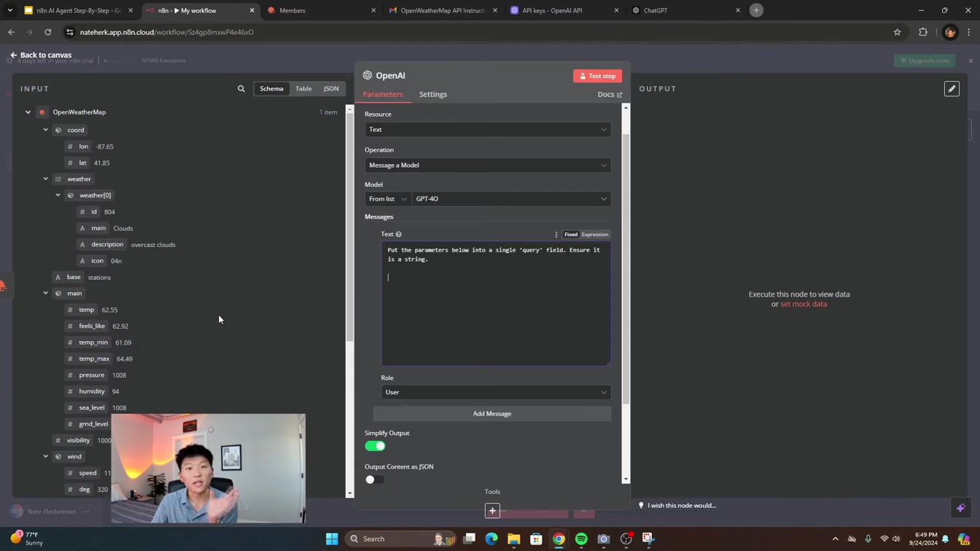Screen dimensions: 980x551
Task: Open a new browser tab with the plus icon
Action: pyautogui.click(x=756, y=10)
